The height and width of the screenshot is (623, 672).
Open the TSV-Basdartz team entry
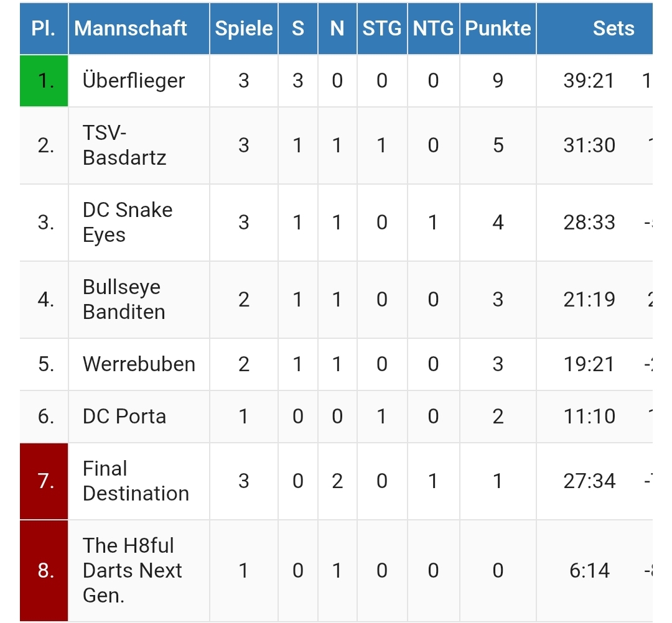[124, 145]
